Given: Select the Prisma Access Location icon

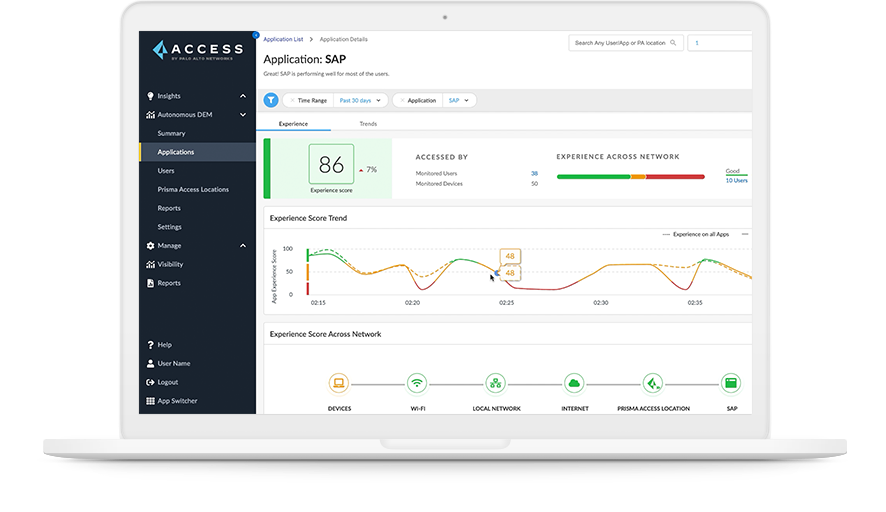Looking at the screenshot, I should pos(653,383).
